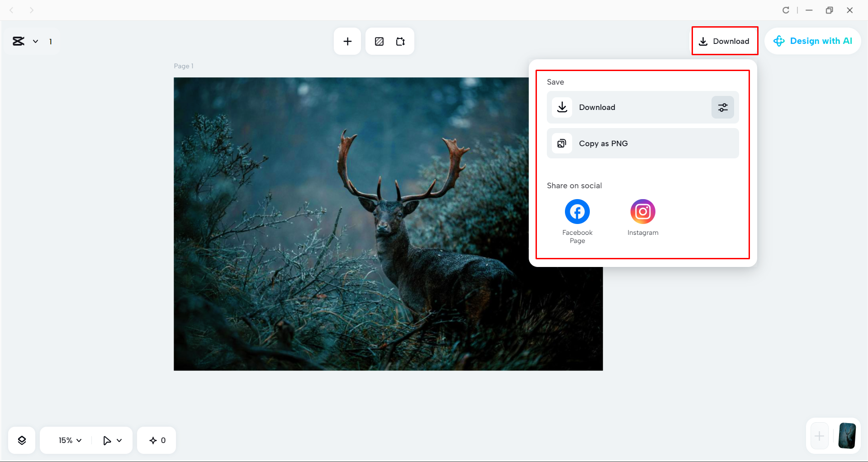
Task: Launch Design with AI
Action: coord(813,41)
